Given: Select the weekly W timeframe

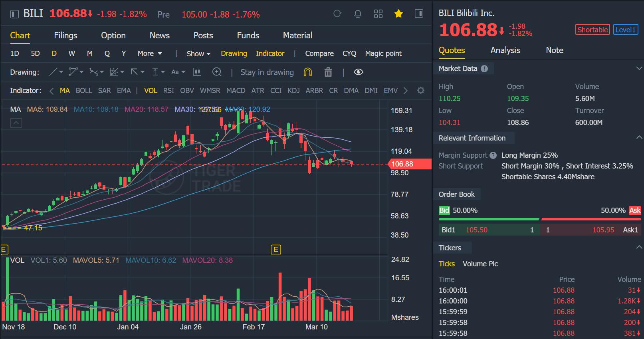Looking at the screenshot, I should pos(72,54).
